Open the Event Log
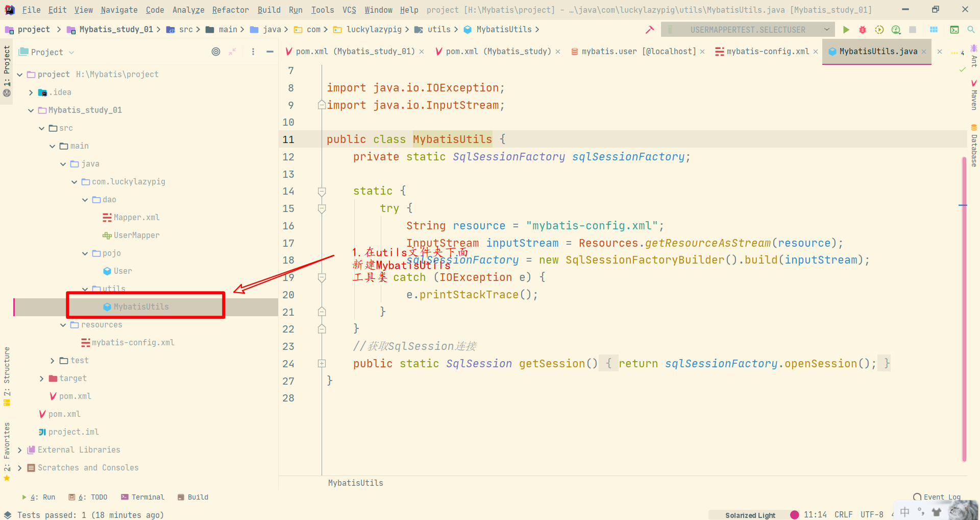 tap(937, 497)
